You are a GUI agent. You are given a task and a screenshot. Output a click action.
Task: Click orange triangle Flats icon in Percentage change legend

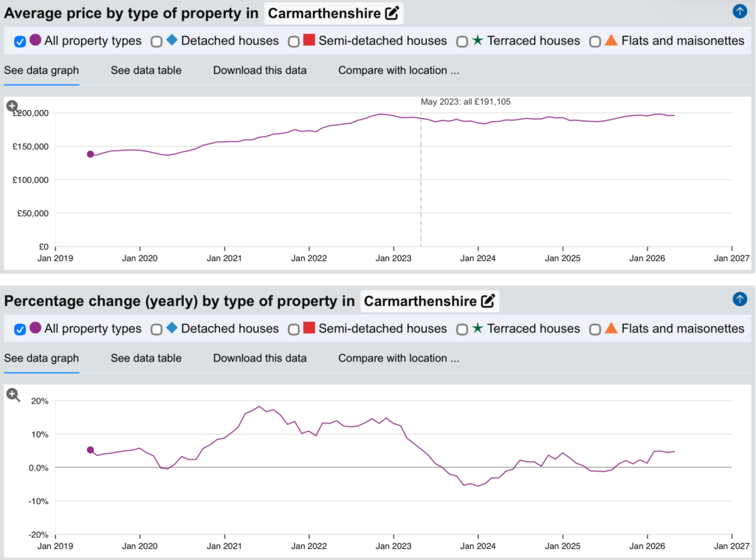(x=611, y=328)
